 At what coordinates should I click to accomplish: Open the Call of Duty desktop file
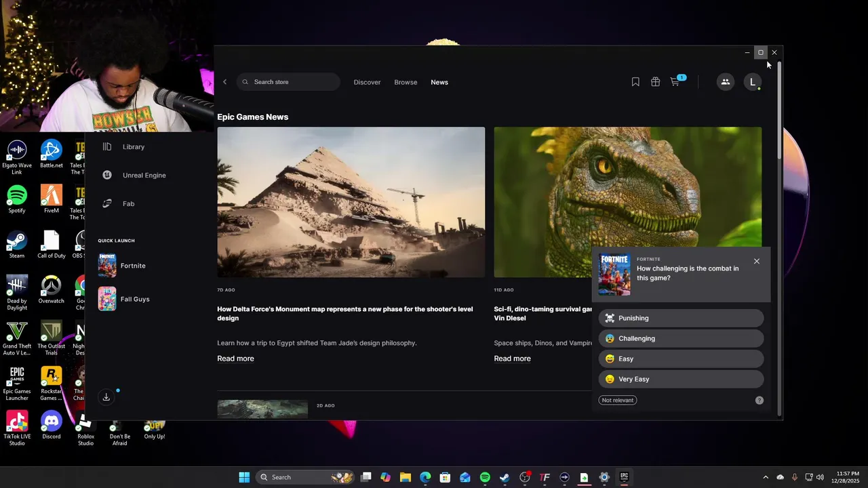click(x=51, y=245)
